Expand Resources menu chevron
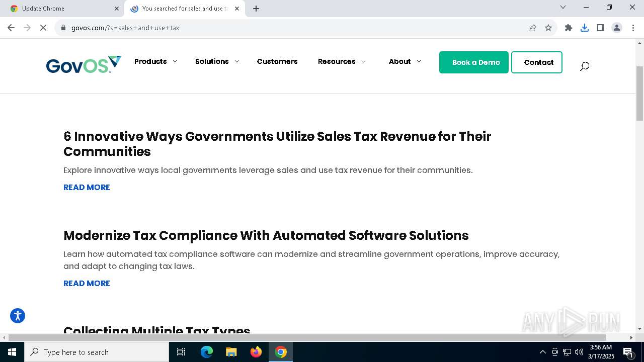 363,61
